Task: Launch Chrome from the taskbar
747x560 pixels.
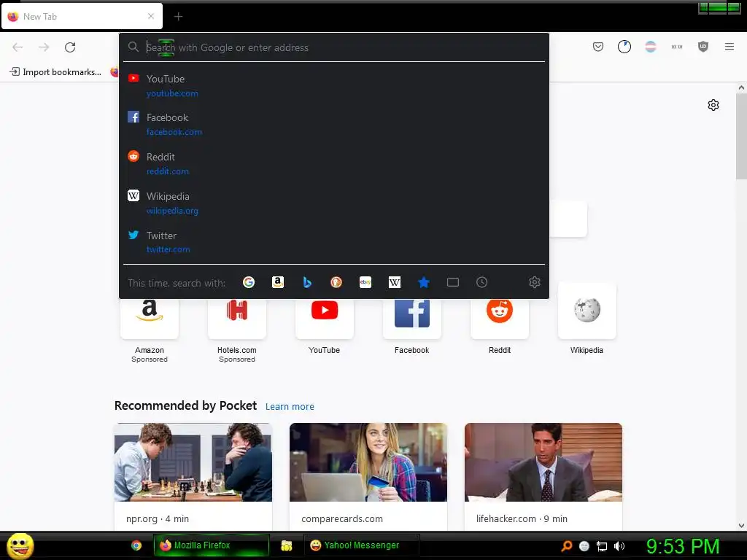Action: point(136,545)
